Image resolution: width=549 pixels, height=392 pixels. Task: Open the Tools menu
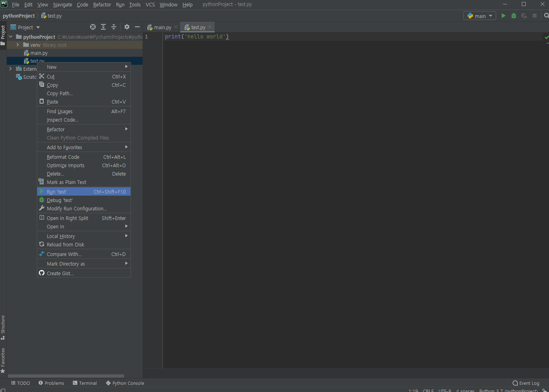coord(135,4)
